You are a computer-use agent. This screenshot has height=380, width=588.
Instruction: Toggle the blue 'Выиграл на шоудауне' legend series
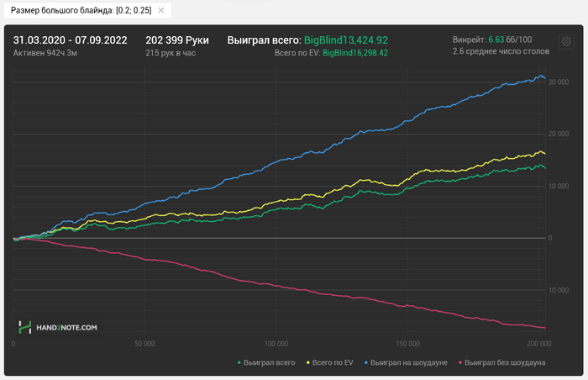tap(406, 362)
